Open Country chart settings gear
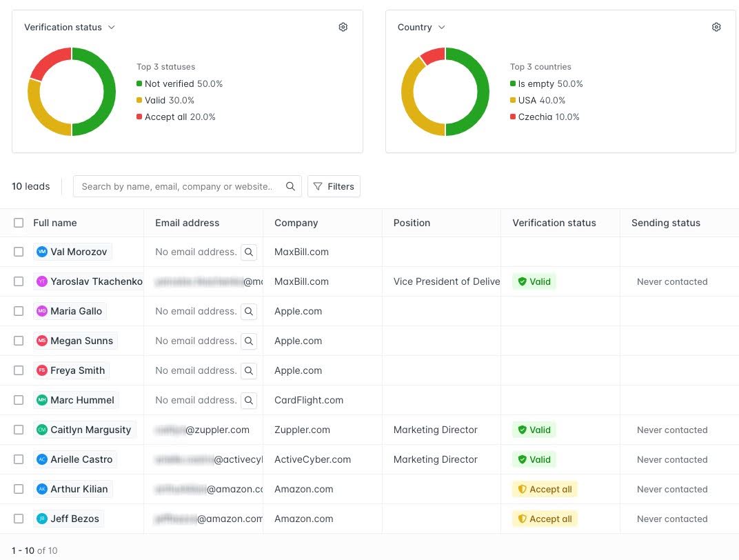The width and height of the screenshot is (739, 560). (x=716, y=28)
